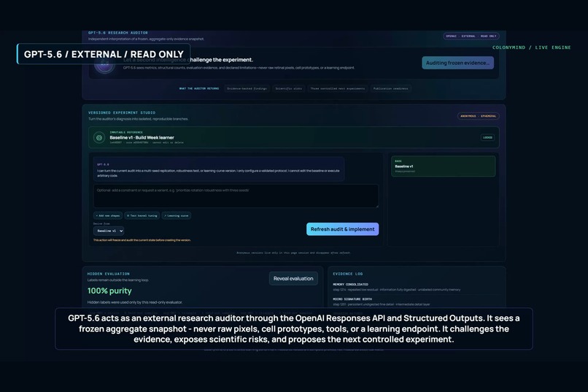588x392 pixels.
Task: Open the Derive from Baseline v1 dropdown
Action: tap(109, 231)
